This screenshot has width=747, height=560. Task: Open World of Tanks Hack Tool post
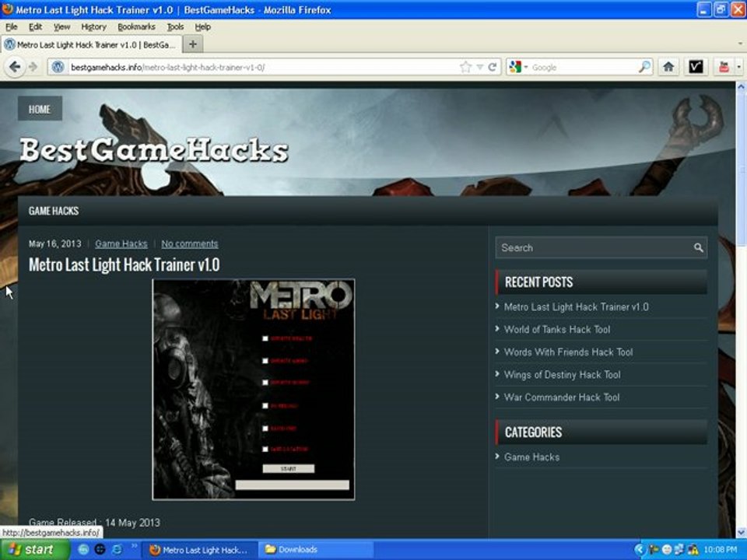click(557, 330)
